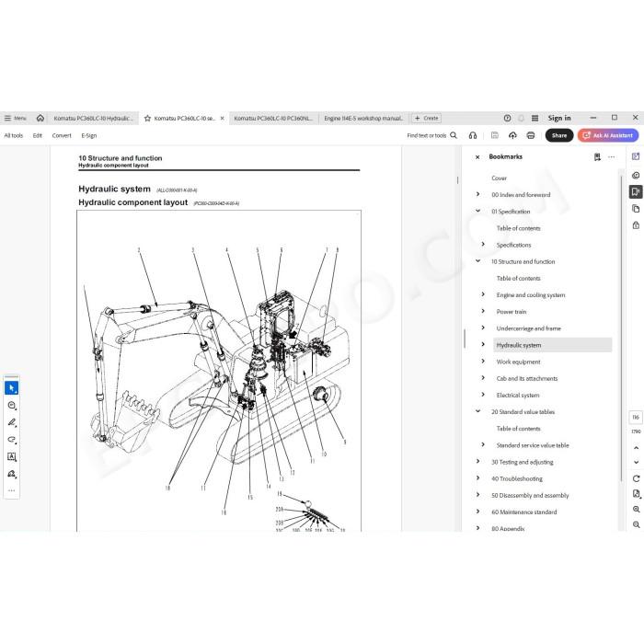The image size is (644, 644).
Task: Switch to Komatsu PC360LC-10 Hydraulic tab
Action: (x=93, y=119)
